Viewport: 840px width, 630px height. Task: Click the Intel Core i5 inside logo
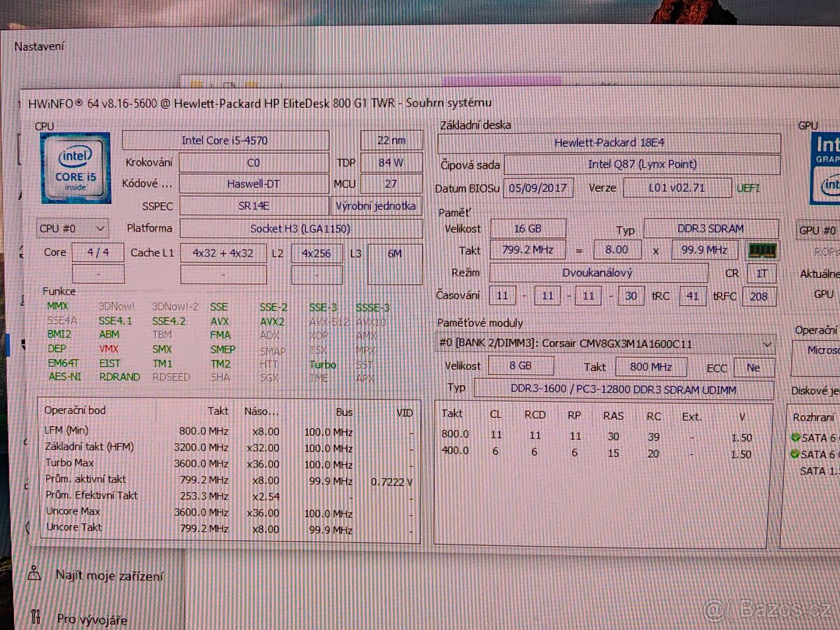[76, 168]
